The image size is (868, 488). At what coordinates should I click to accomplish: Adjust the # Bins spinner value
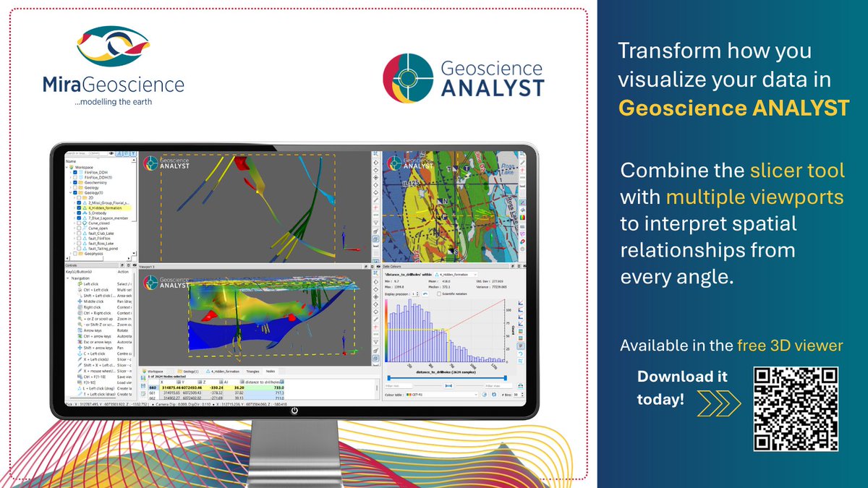coord(519,395)
